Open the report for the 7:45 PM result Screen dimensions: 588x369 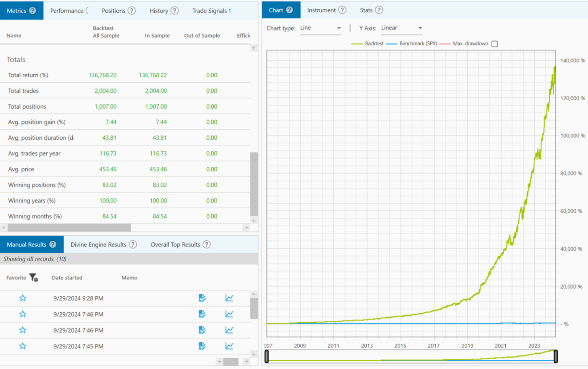202,346
